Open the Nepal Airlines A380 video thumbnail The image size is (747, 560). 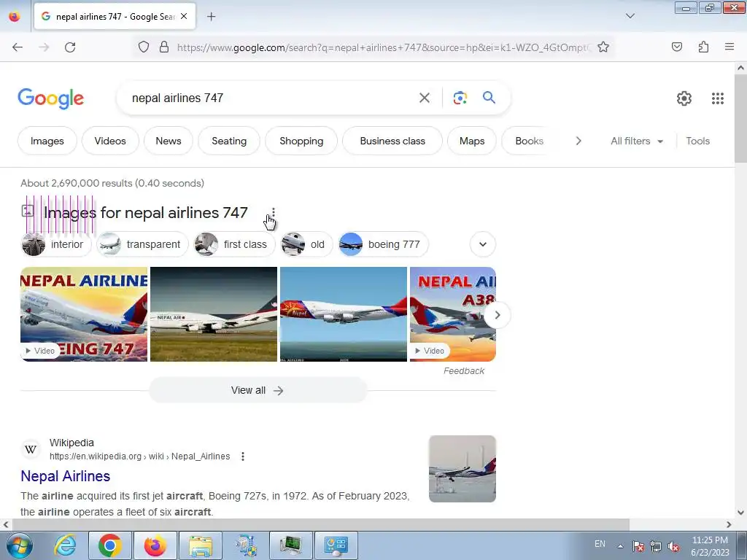(452, 314)
